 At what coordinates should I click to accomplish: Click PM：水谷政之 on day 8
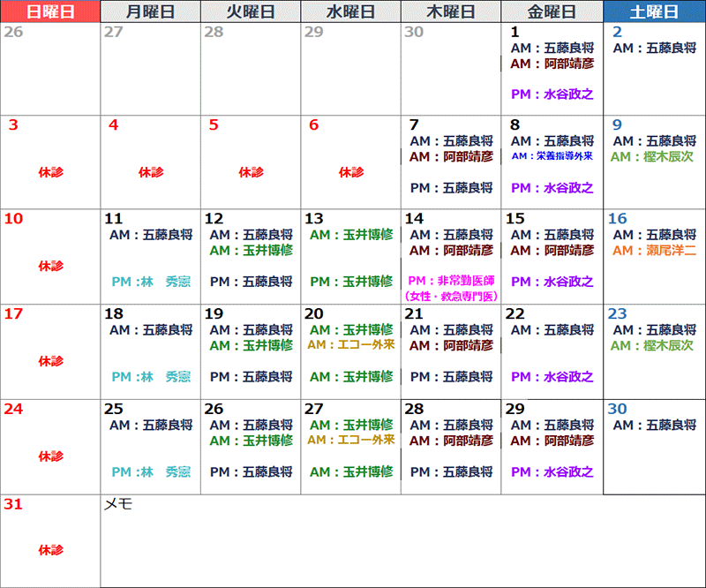pyautogui.click(x=552, y=187)
